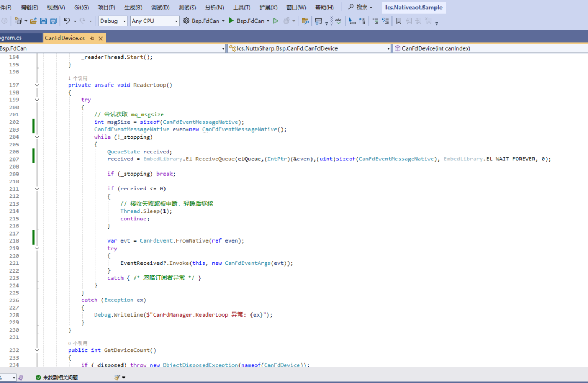Collapse the inner try at line 219
Image resolution: width=588 pixels, height=383 pixels.
(37, 248)
